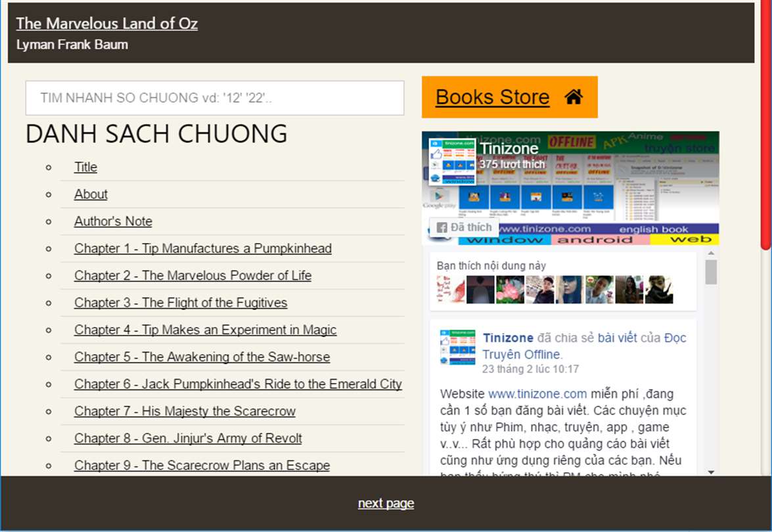Focus the quick chapter search field

(215, 98)
